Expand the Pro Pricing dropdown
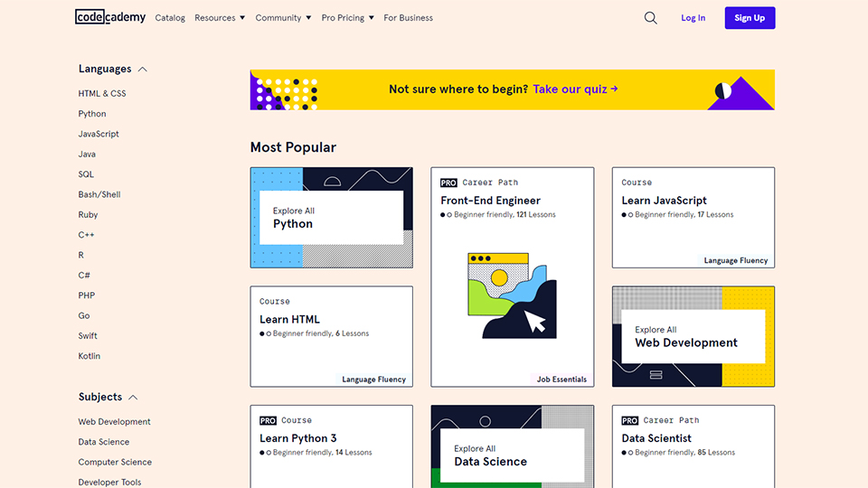The width and height of the screenshot is (868, 488). (347, 18)
